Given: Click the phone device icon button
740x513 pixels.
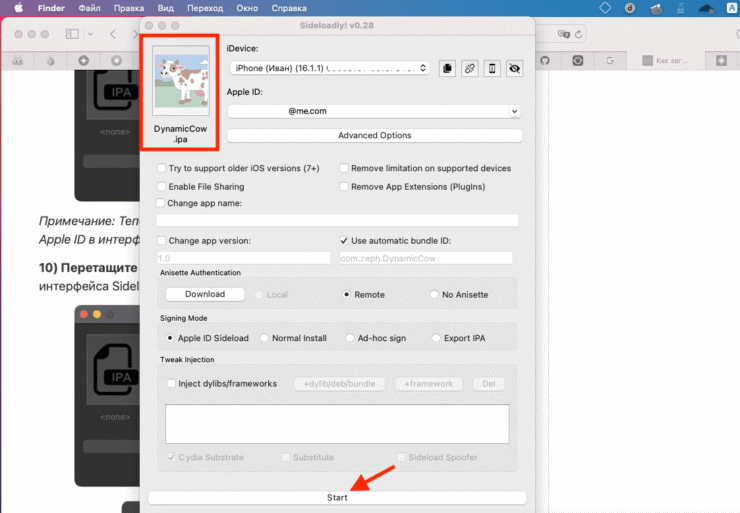Looking at the screenshot, I should (492, 68).
